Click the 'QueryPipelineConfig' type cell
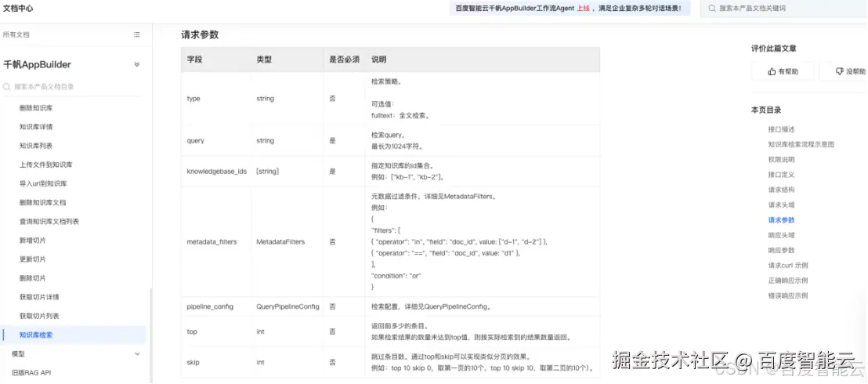Image resolution: width=868 pixels, height=384 pixels. tap(288, 306)
